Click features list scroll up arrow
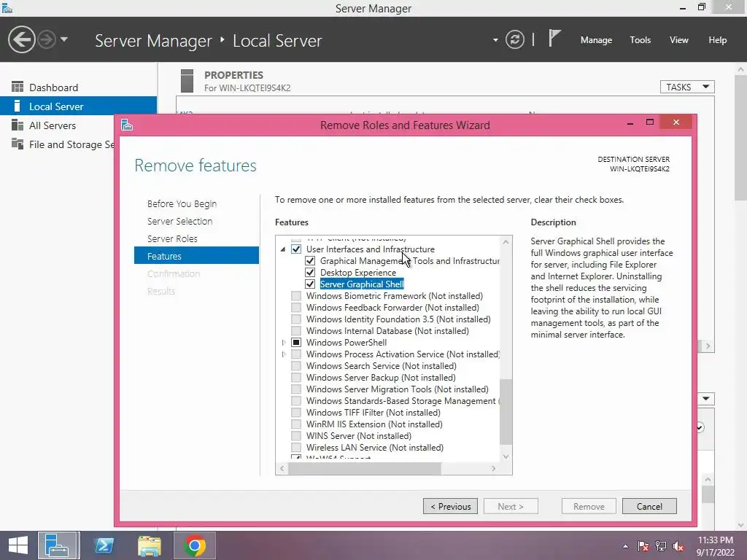 click(x=506, y=242)
